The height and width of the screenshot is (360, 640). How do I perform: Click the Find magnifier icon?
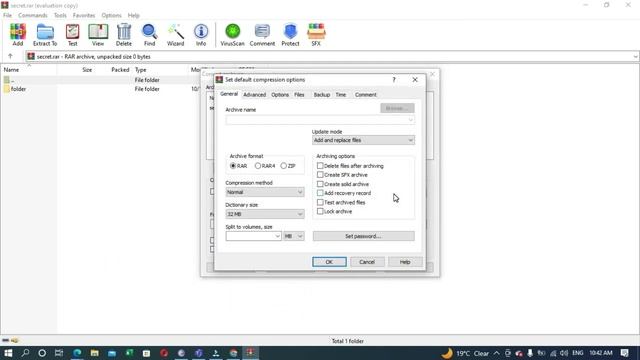click(x=149, y=35)
